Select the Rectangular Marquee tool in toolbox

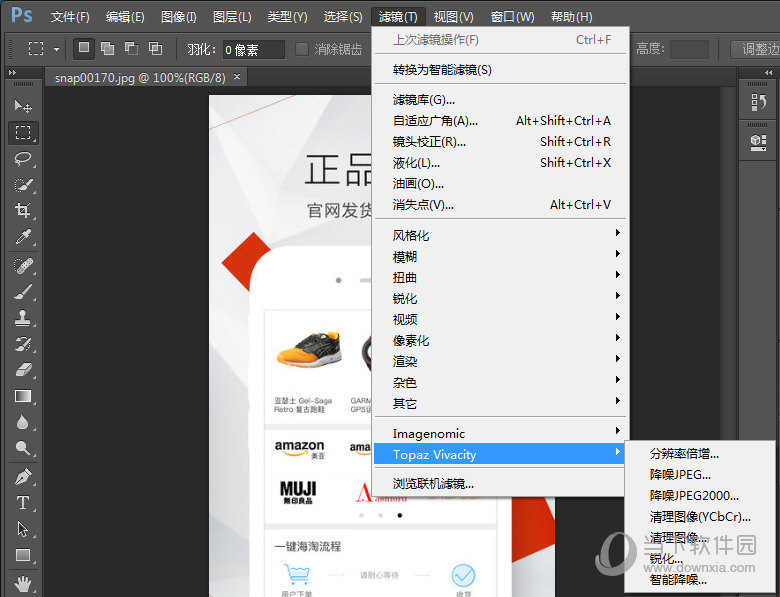23,133
